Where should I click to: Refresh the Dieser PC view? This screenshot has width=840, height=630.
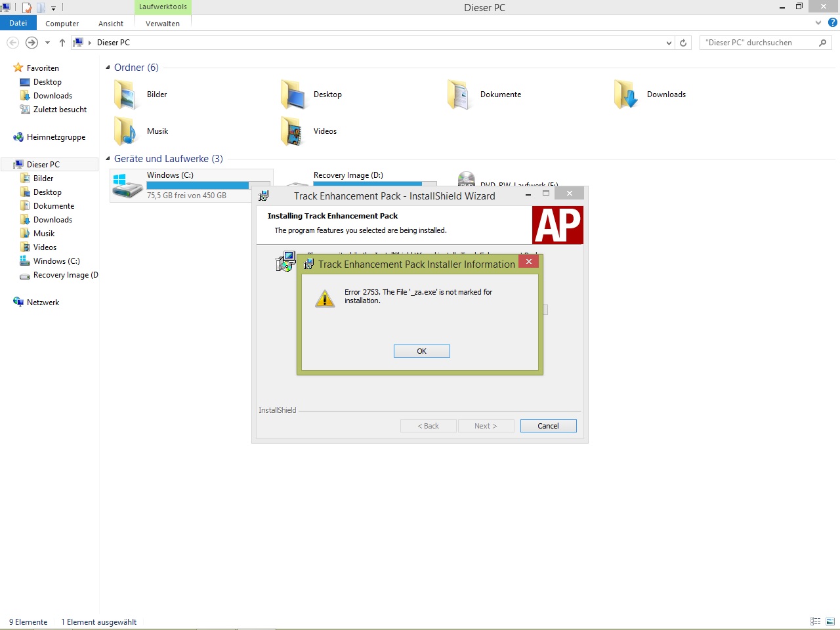click(683, 43)
